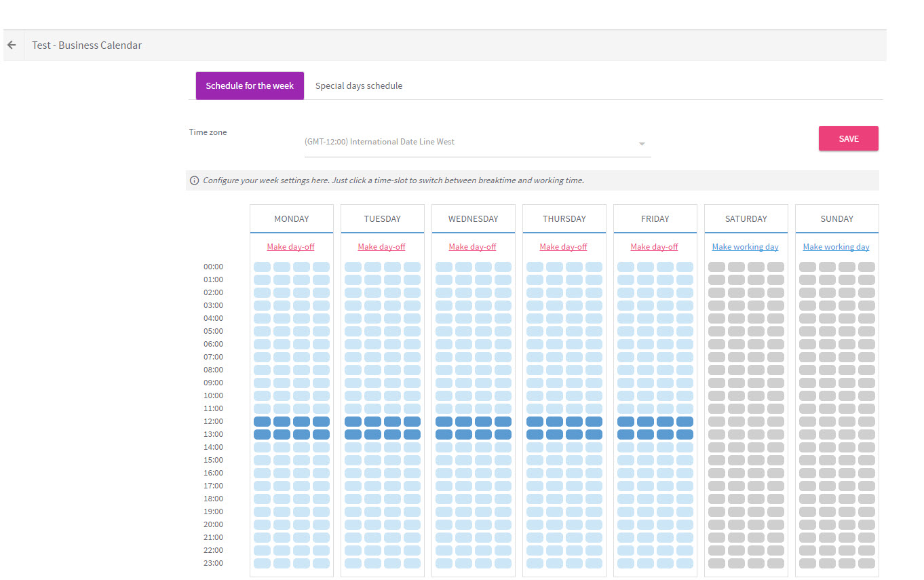
Task: Click the time zone dropdown arrow
Action: [642, 144]
